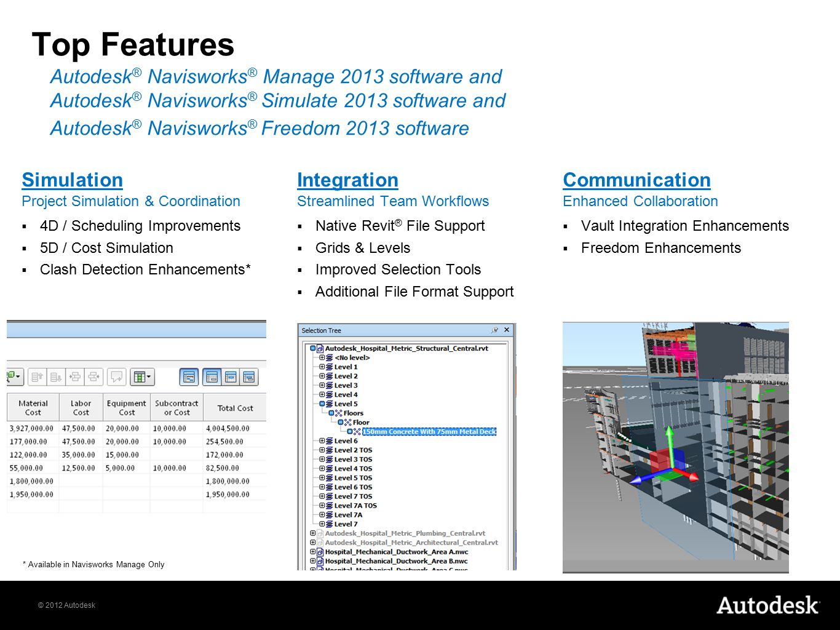Viewport: 840px width, 630px height.
Task: Toggle the Show Planned vs Actual Dates button
Action: (249, 377)
